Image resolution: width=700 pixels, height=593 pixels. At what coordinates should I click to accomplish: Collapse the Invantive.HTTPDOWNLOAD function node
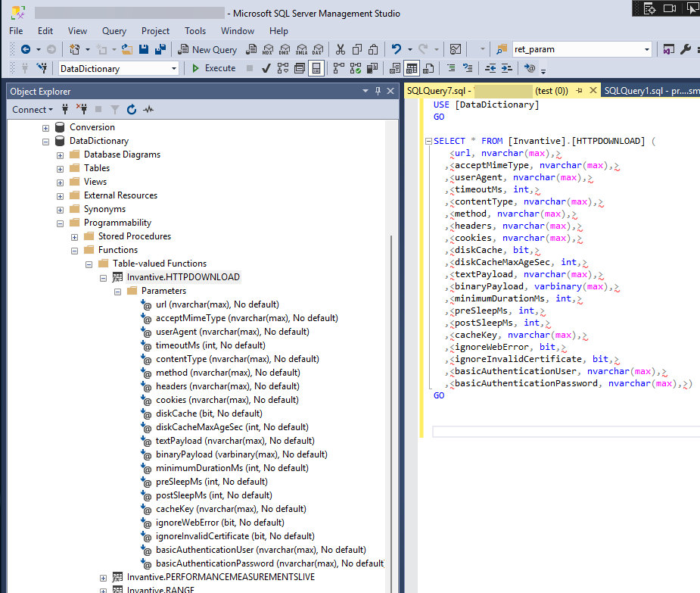click(103, 279)
